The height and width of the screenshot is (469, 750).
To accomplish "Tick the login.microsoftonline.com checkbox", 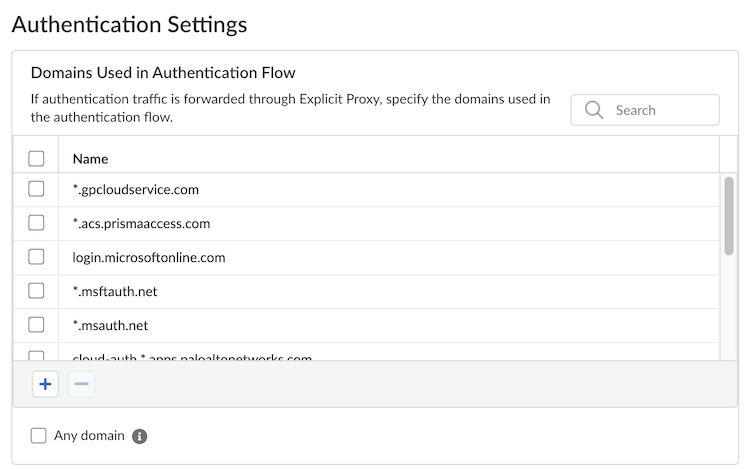I will pyautogui.click(x=37, y=257).
